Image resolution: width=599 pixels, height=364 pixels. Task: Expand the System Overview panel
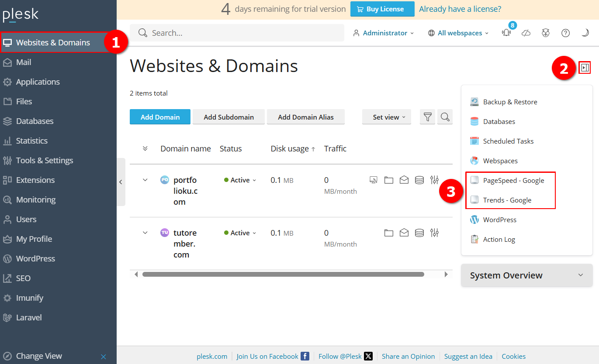coord(527,275)
